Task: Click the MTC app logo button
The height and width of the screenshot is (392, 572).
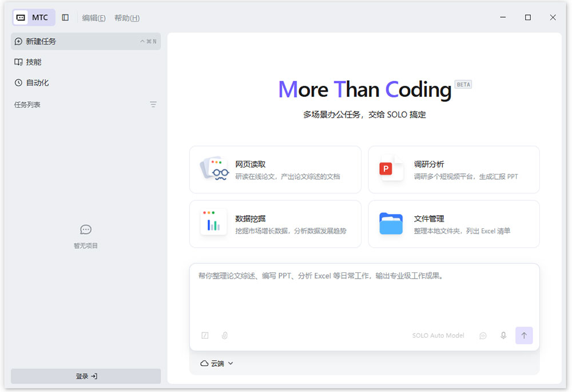Action: pyautogui.click(x=34, y=18)
